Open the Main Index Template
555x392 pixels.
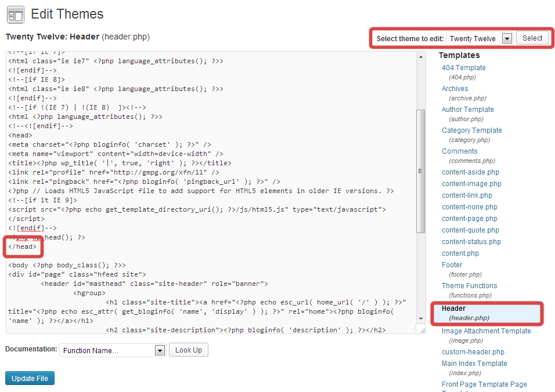click(474, 364)
